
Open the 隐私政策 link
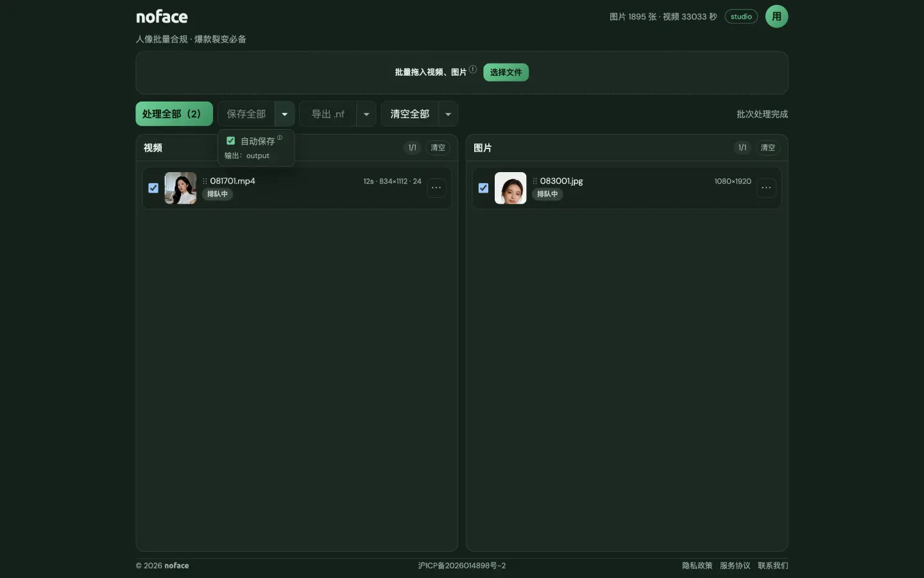click(x=697, y=566)
